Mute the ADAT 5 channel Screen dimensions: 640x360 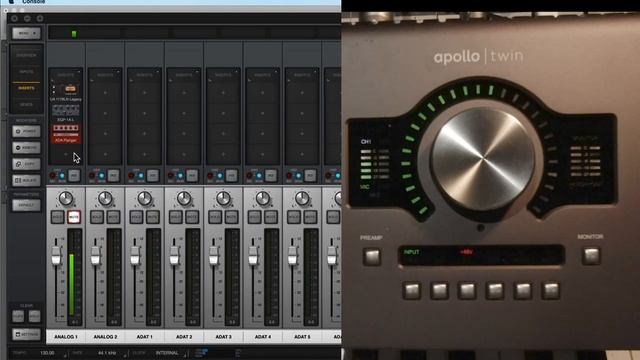coord(310,217)
